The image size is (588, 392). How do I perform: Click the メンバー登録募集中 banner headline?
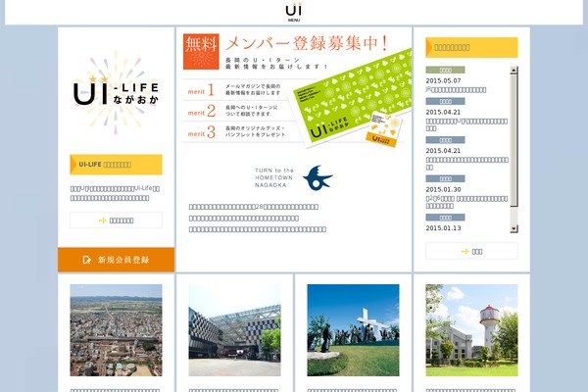pyautogui.click(x=307, y=43)
